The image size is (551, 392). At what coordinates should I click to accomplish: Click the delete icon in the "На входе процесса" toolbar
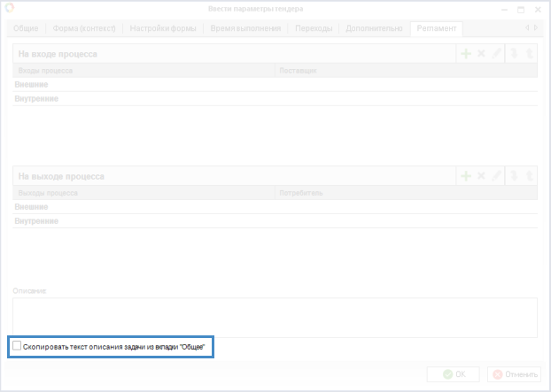pos(481,54)
